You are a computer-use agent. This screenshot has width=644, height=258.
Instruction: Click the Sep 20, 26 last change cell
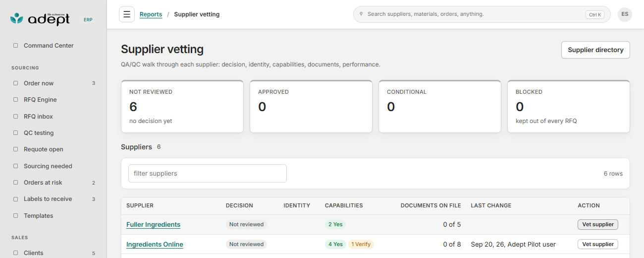point(513,245)
